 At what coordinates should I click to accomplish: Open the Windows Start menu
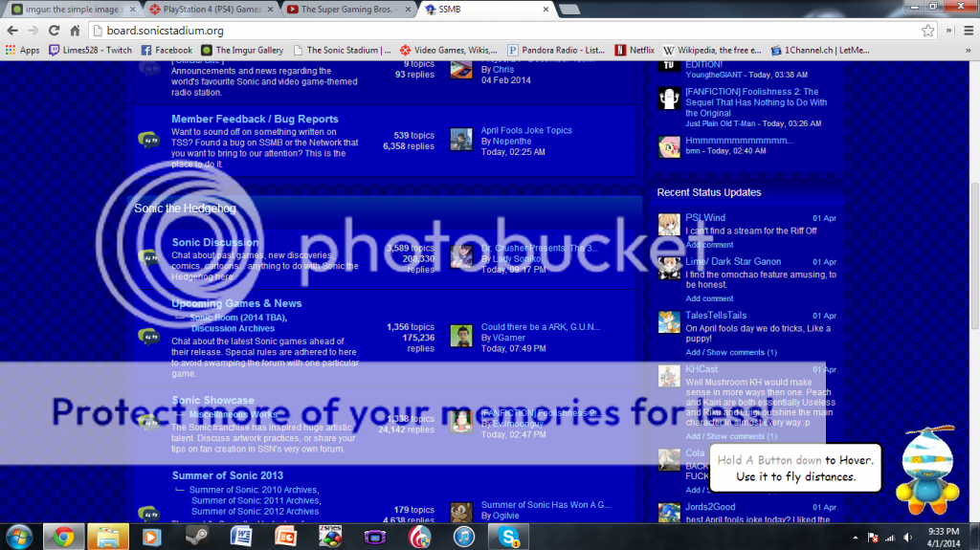(19, 537)
